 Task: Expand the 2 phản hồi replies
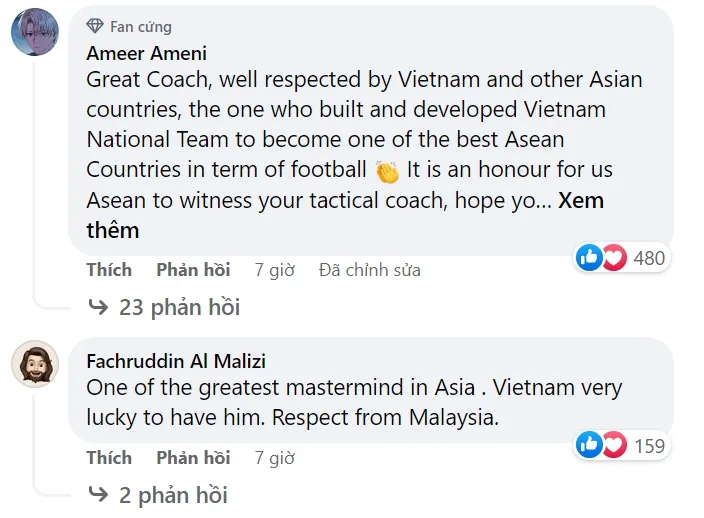(172, 494)
